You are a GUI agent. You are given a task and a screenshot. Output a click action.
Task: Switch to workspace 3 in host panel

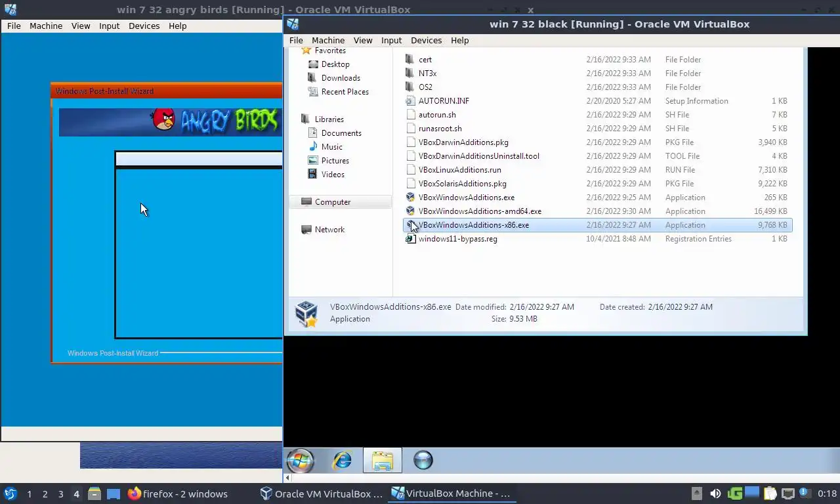pyautogui.click(x=60, y=494)
